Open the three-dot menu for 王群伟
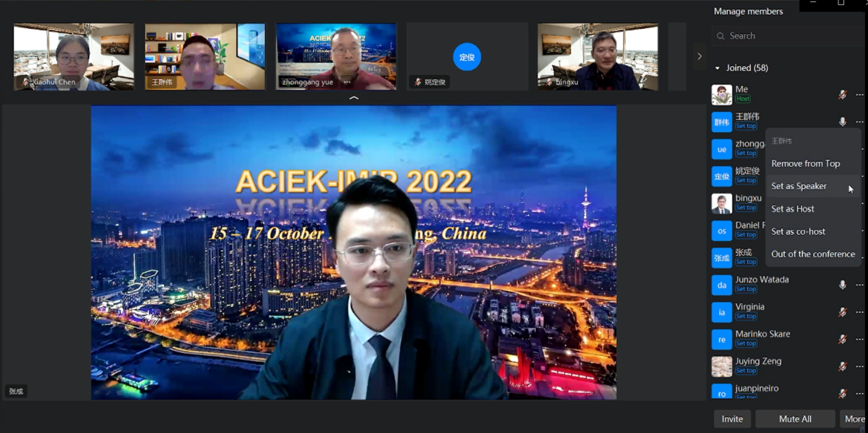Image resolution: width=868 pixels, height=433 pixels. [x=859, y=122]
